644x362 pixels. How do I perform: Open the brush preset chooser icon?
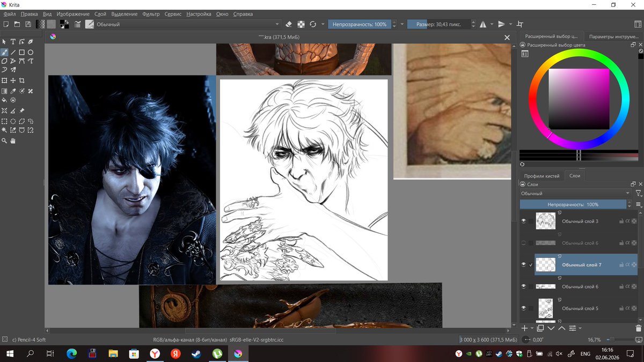(x=90, y=24)
